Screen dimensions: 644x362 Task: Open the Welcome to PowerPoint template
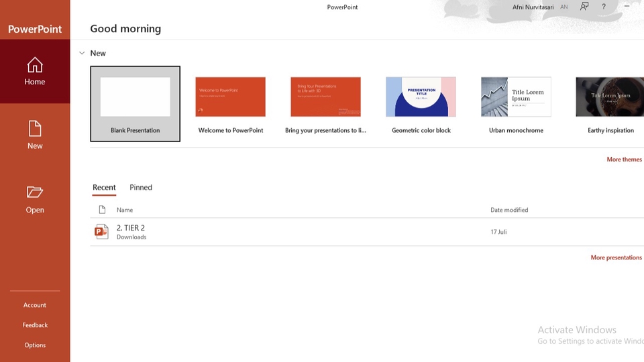[x=230, y=104]
